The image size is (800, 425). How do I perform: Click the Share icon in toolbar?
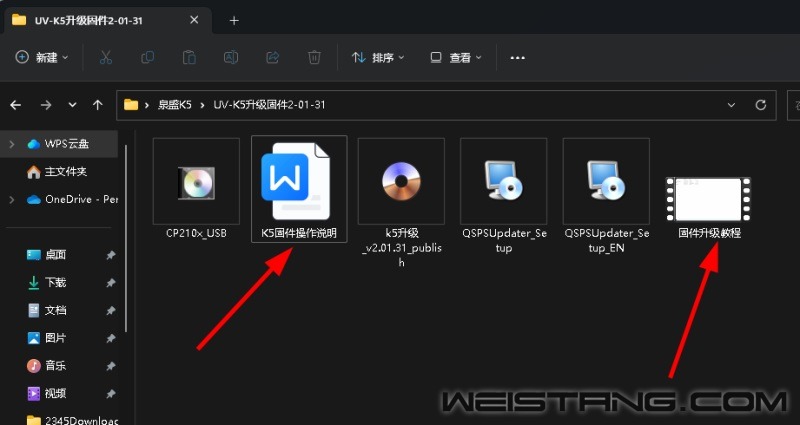pyautogui.click(x=273, y=58)
